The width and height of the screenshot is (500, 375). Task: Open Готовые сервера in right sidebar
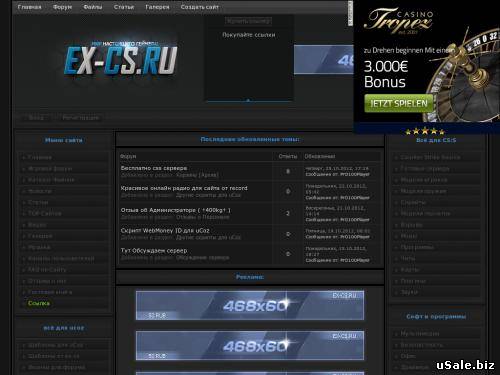click(x=425, y=169)
